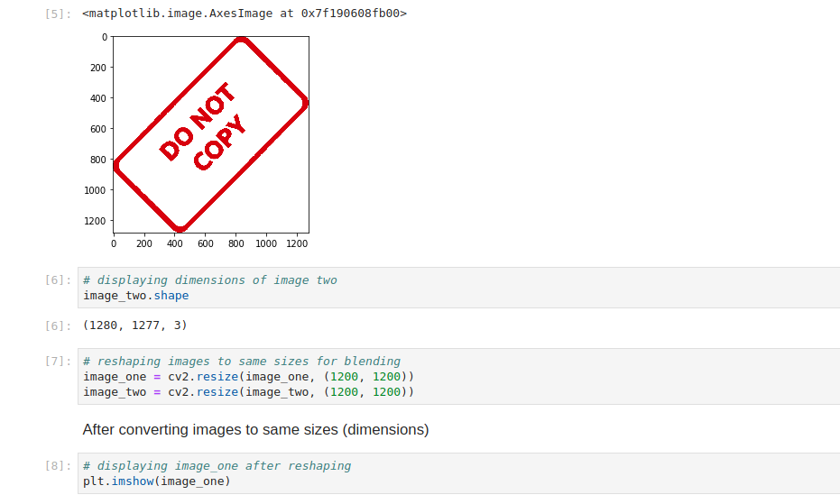Click the 'displaying image_one after reshaping' comment
The height and width of the screenshot is (504, 840).
[x=217, y=465]
